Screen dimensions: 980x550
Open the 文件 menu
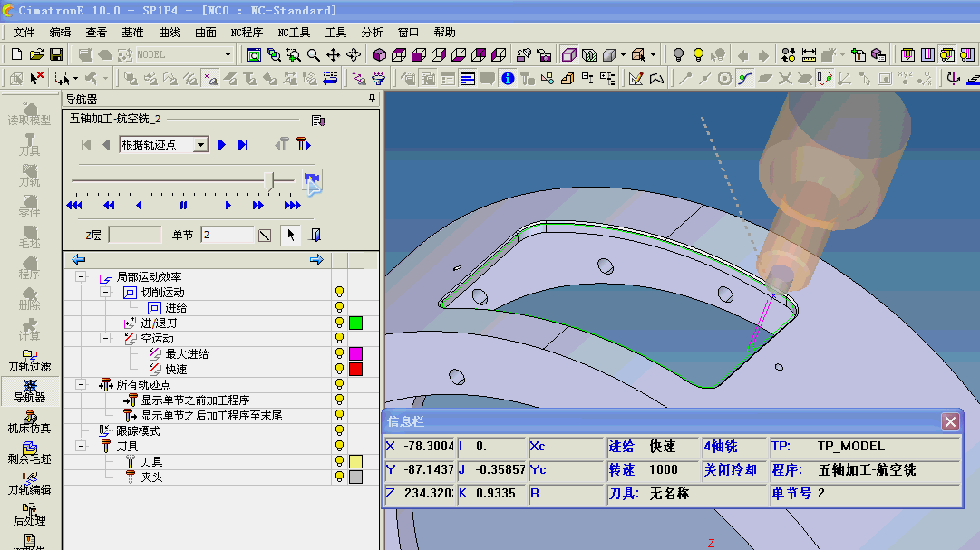(x=24, y=33)
